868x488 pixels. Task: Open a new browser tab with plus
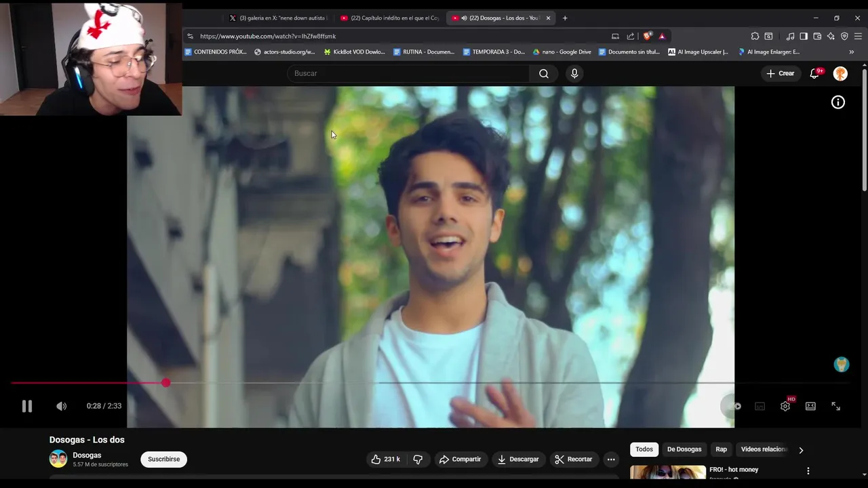click(565, 18)
